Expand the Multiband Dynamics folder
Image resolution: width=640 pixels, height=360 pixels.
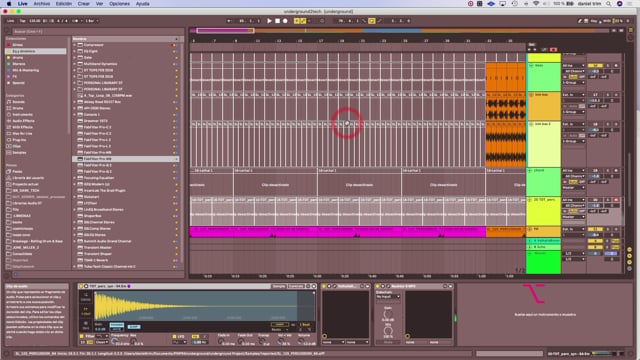(75, 64)
